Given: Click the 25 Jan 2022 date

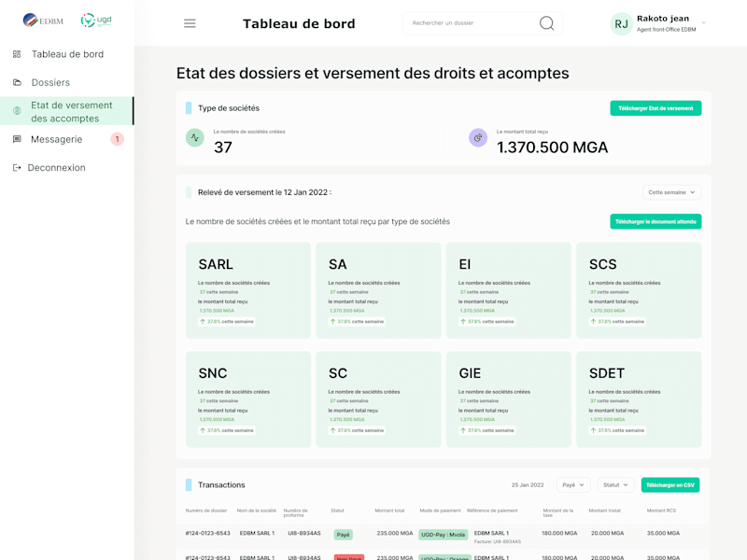Looking at the screenshot, I should click(x=528, y=484).
